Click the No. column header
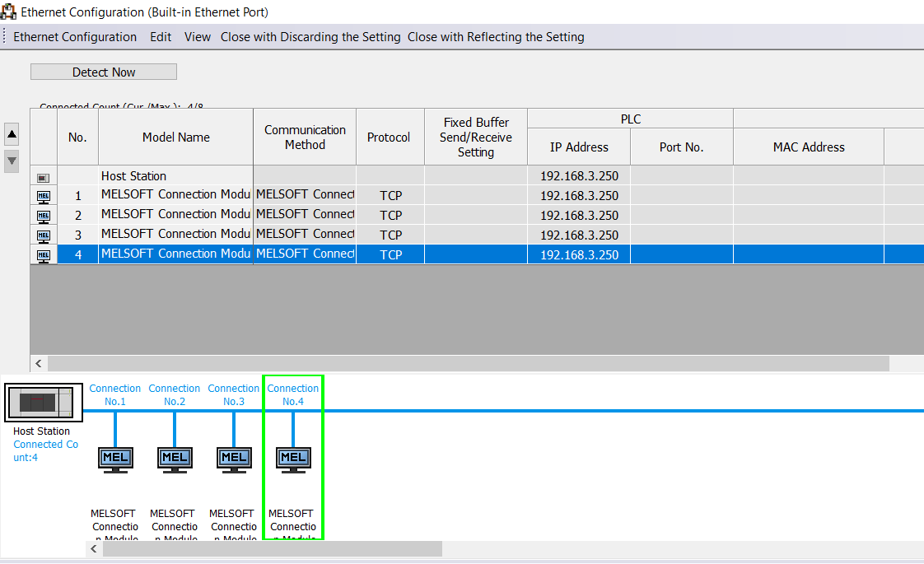Viewport: 924px width, 564px height. (x=77, y=137)
